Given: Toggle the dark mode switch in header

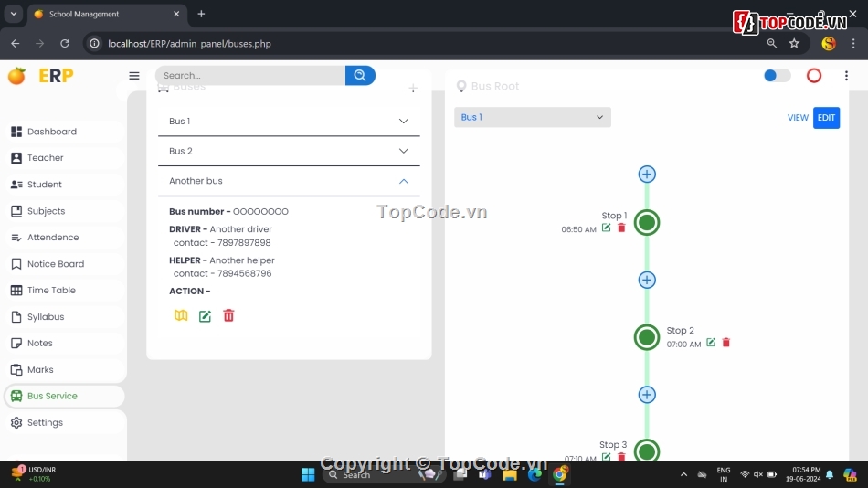Looking at the screenshot, I should click(777, 76).
